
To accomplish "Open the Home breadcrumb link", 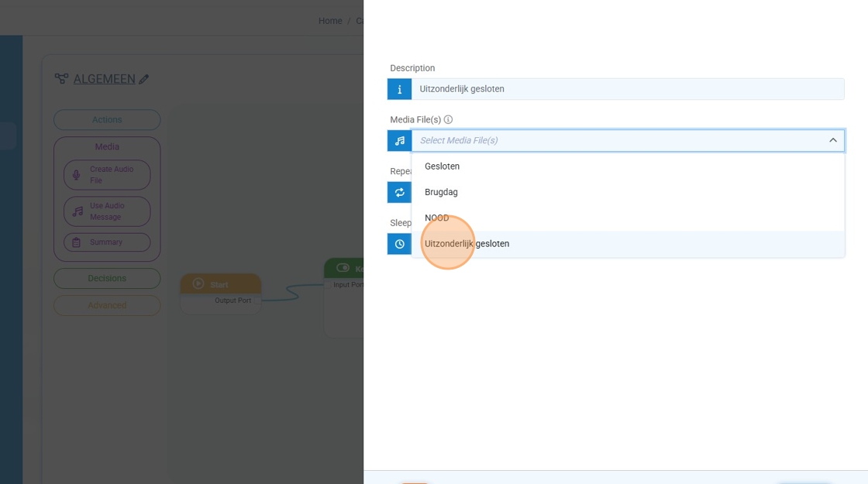I will tap(329, 21).
